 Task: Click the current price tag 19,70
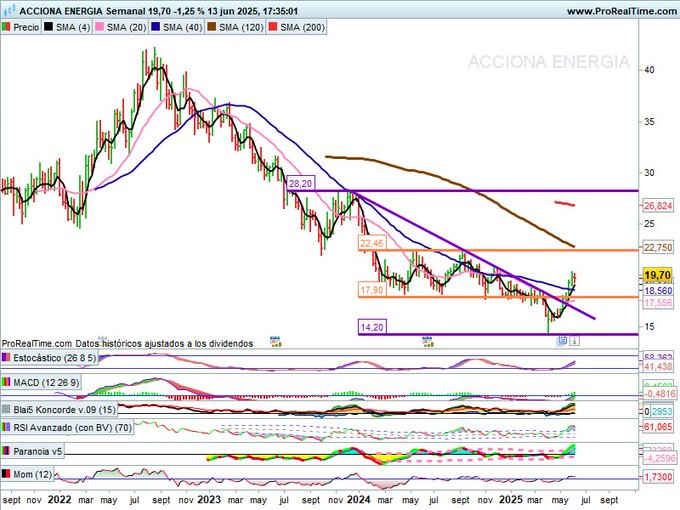[x=657, y=275]
